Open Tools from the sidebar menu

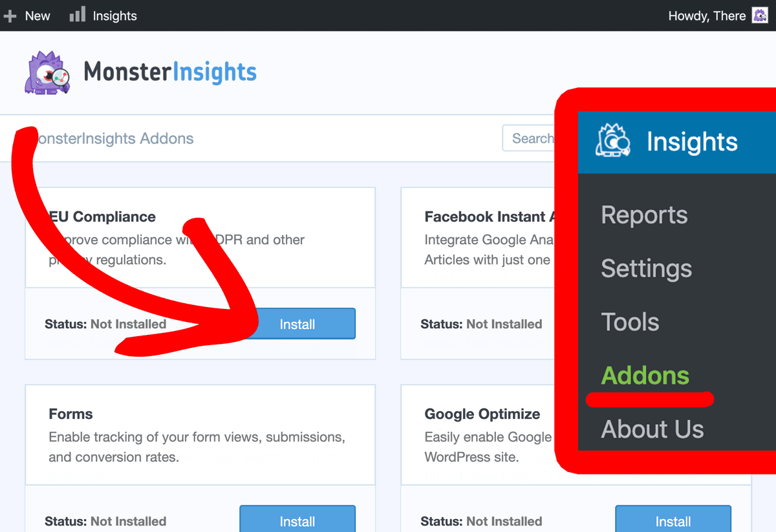pyautogui.click(x=630, y=321)
